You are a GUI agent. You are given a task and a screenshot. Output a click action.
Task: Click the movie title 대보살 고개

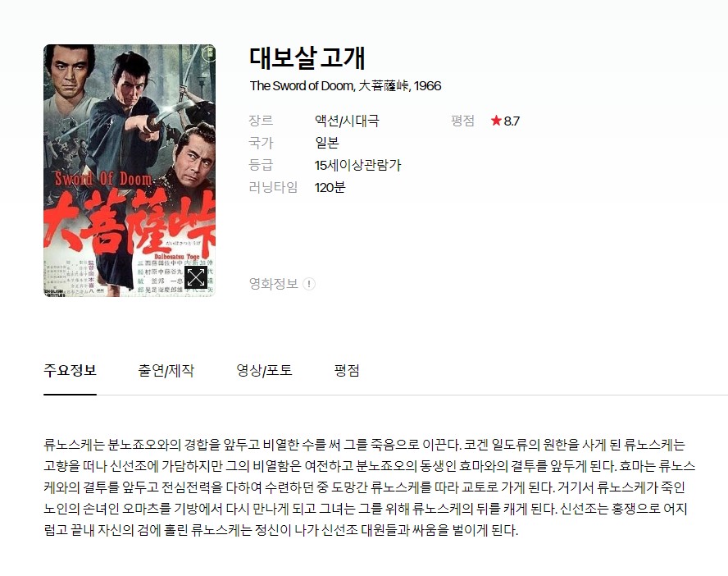307,57
